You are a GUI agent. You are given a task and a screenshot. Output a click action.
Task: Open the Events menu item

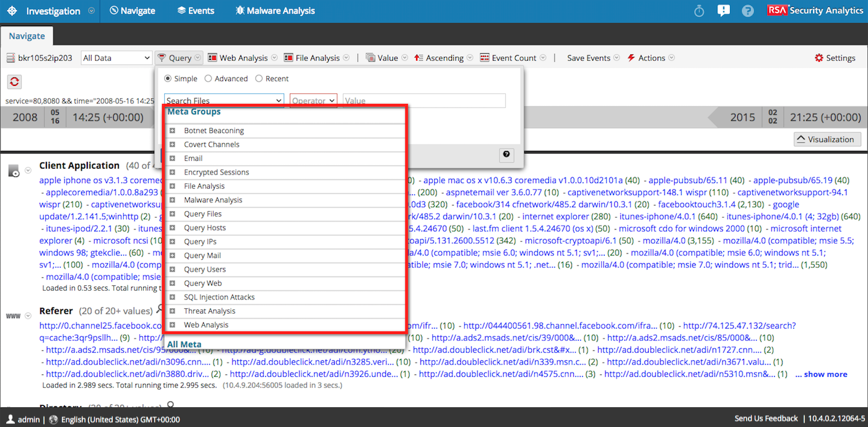(x=195, y=11)
